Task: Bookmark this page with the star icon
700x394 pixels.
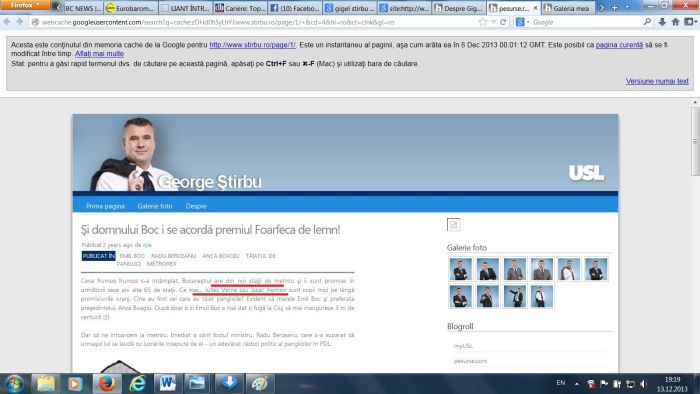Action: [483, 22]
